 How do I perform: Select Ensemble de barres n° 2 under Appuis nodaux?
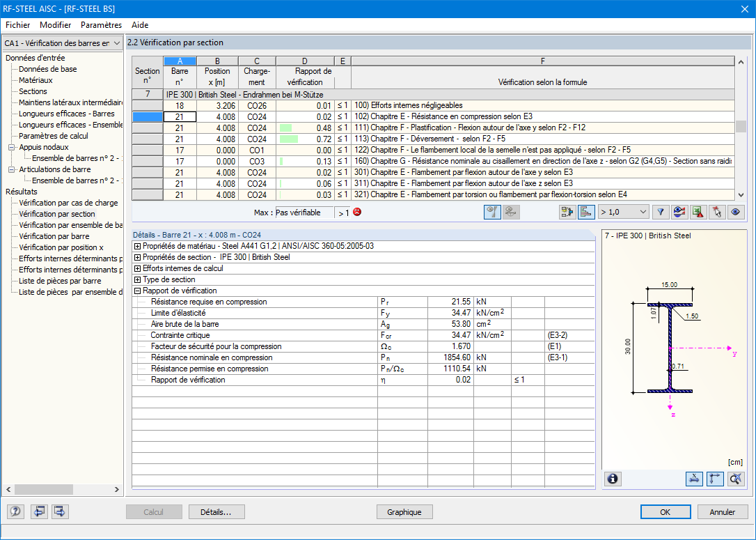coord(77,157)
